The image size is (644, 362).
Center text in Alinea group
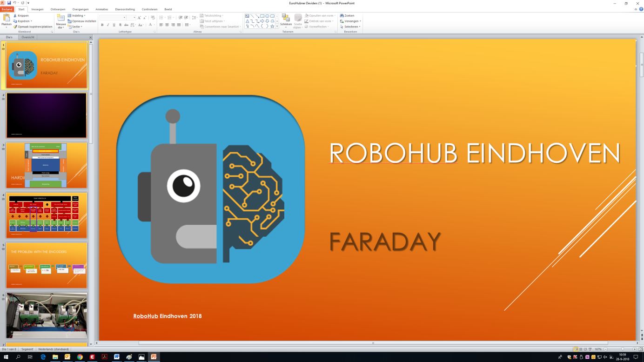point(167,25)
